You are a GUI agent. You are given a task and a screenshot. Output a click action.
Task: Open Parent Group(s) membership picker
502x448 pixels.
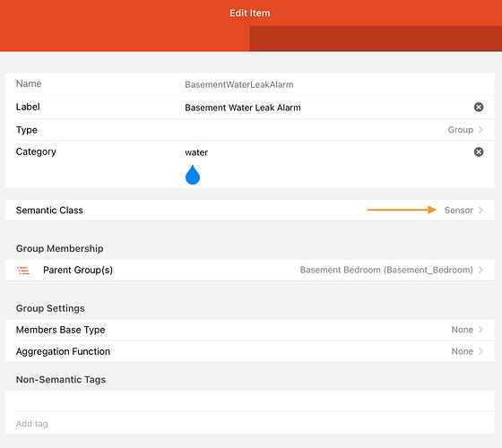pyautogui.click(x=250, y=270)
